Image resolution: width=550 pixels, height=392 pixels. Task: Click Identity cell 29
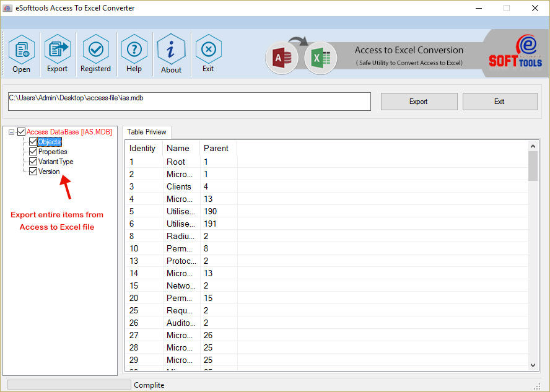[x=144, y=360]
